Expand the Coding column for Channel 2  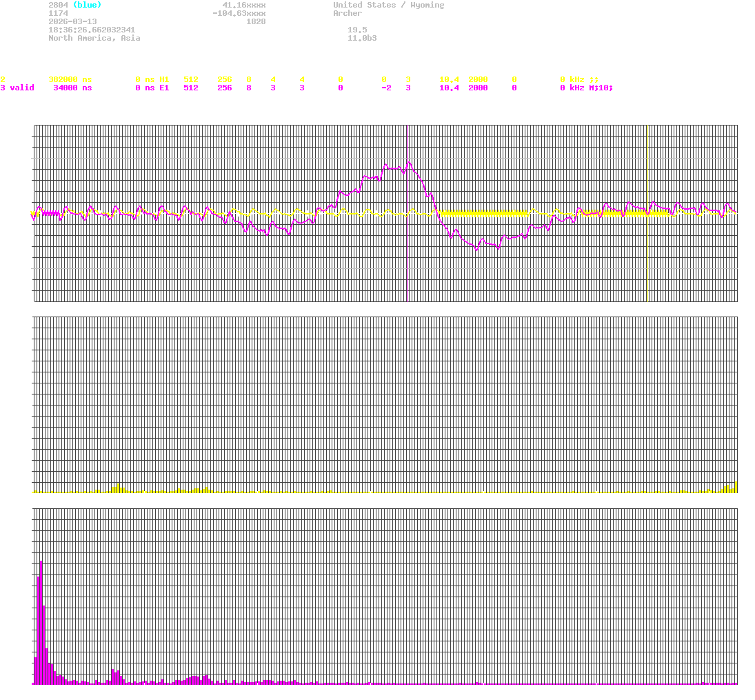(x=407, y=79)
